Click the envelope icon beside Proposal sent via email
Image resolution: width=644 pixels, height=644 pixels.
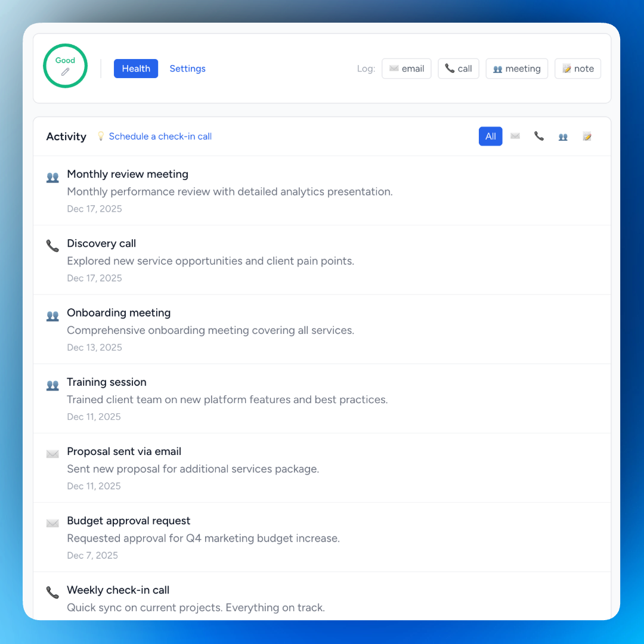click(52, 453)
